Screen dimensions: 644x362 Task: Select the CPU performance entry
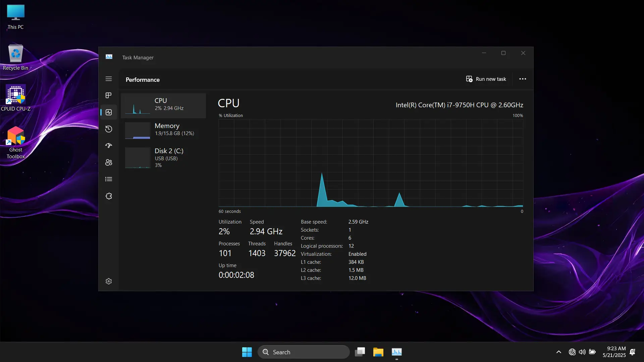(x=163, y=105)
